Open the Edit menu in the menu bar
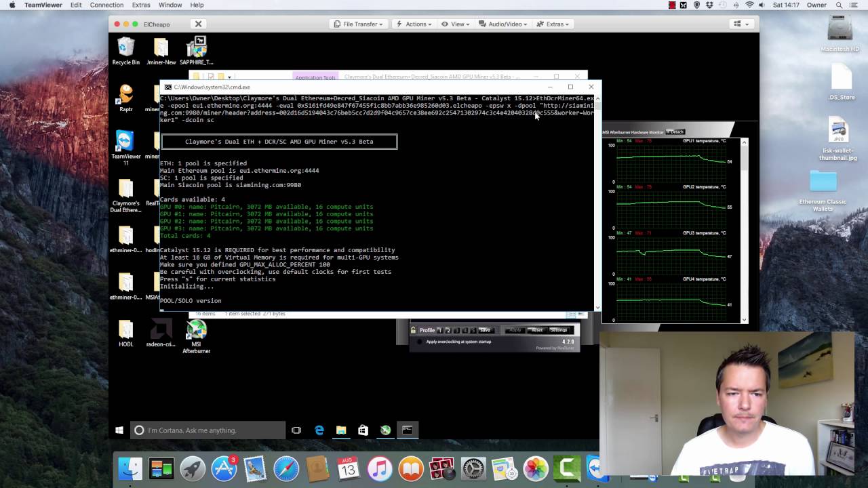868x488 pixels. 76,5
